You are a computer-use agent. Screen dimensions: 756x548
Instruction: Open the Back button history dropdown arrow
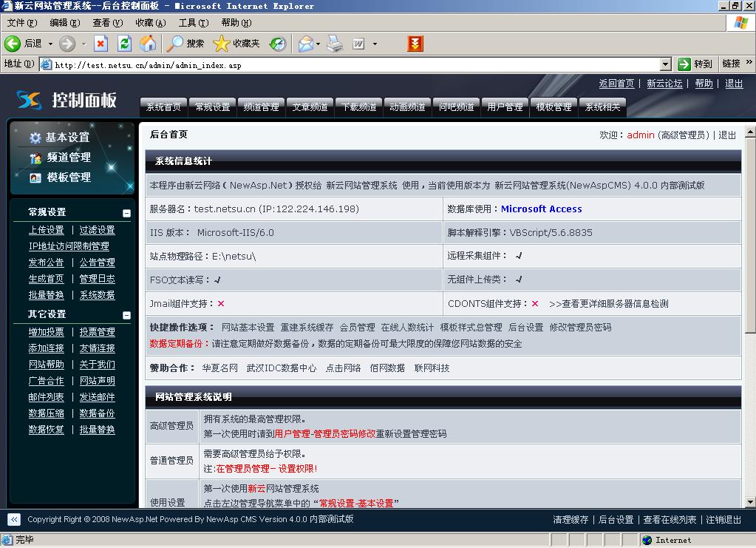(50, 44)
